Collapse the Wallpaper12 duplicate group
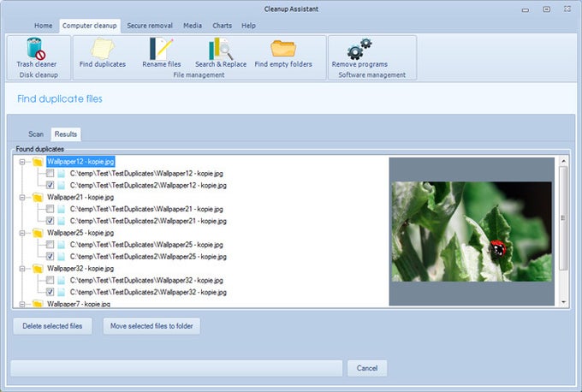Viewport: 582px width, 392px height. click(x=23, y=161)
